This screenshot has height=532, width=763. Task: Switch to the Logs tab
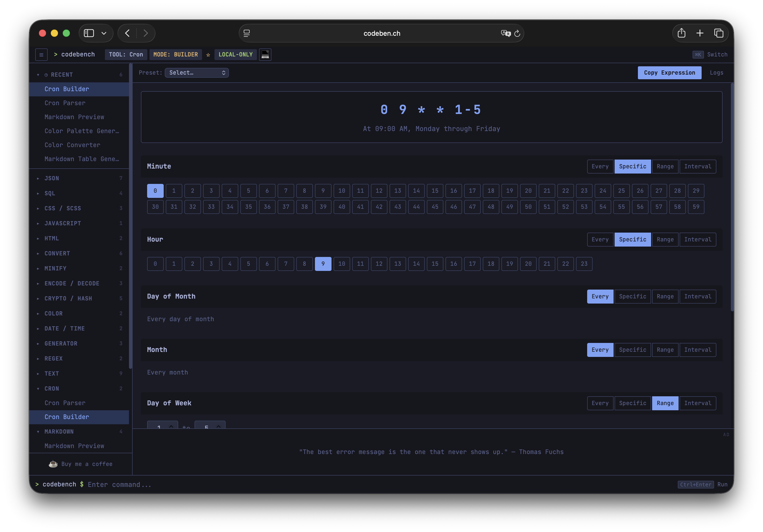pos(716,73)
